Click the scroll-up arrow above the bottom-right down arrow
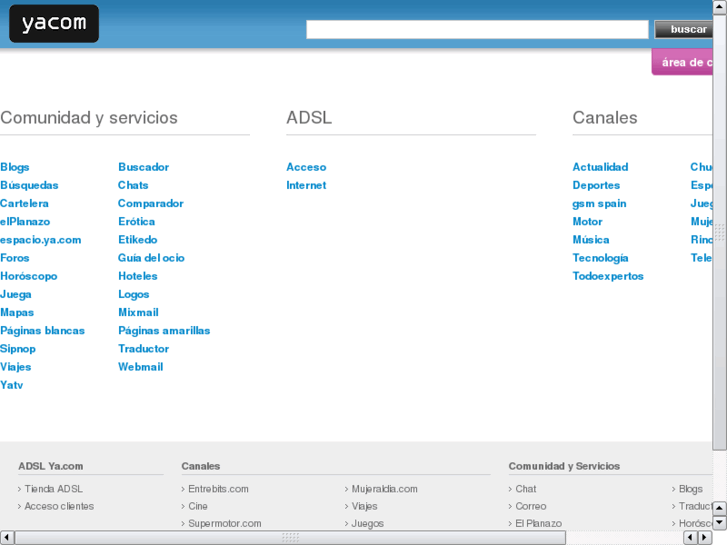This screenshot has width=727, height=545. click(719, 508)
